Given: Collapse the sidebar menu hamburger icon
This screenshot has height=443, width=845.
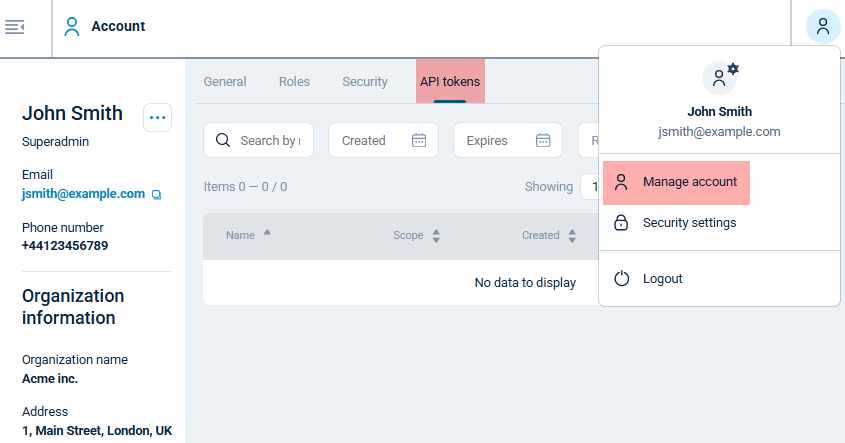Looking at the screenshot, I should point(15,27).
